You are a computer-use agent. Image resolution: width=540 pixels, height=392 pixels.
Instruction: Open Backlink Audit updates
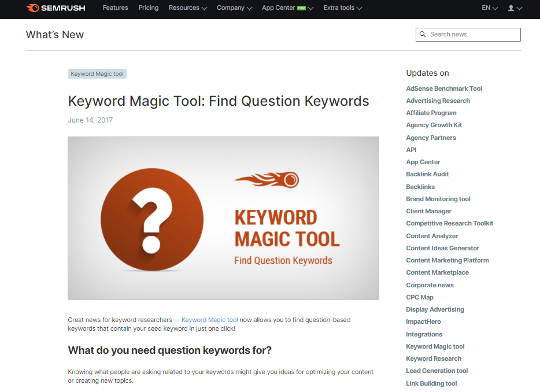pos(427,174)
